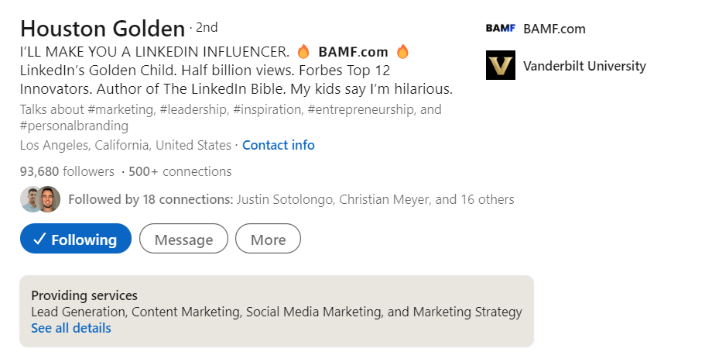Click the second mutual connection avatar
The image size is (723, 363).
[49, 199]
